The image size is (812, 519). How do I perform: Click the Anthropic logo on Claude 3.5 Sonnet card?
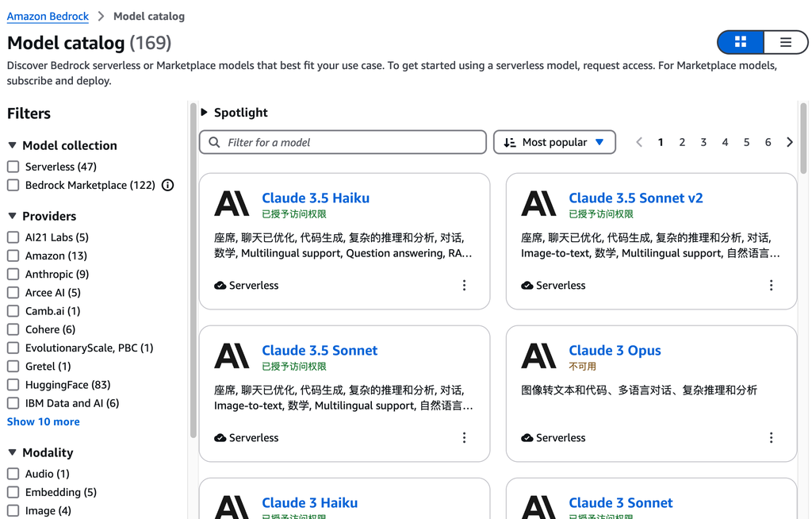coord(232,356)
